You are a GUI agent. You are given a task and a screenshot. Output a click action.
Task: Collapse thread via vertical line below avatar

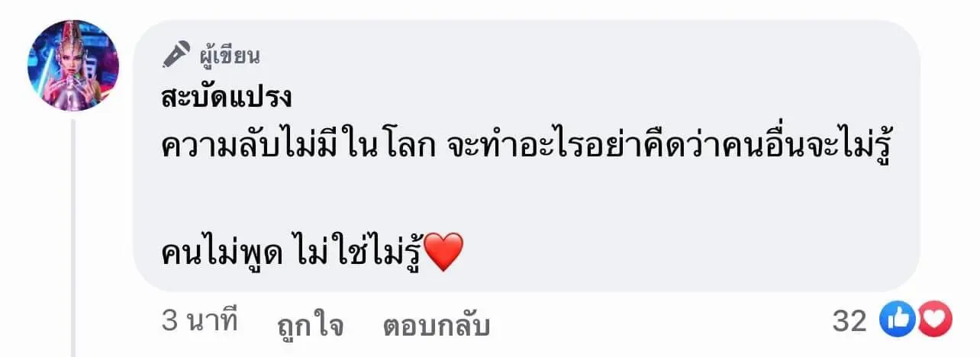click(x=74, y=237)
